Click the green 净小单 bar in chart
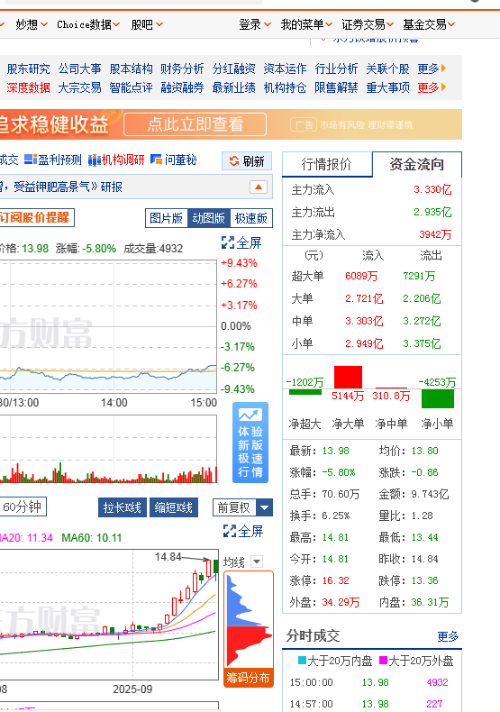Screen dimensions: 500x712 (437, 398)
